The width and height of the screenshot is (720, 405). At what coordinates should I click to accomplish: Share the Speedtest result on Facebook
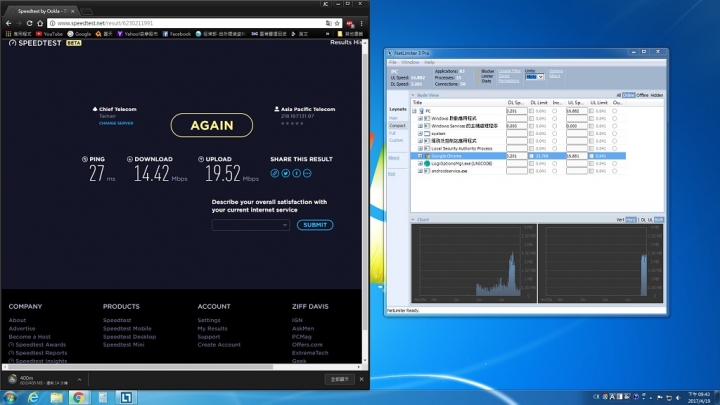pyautogui.click(x=297, y=173)
